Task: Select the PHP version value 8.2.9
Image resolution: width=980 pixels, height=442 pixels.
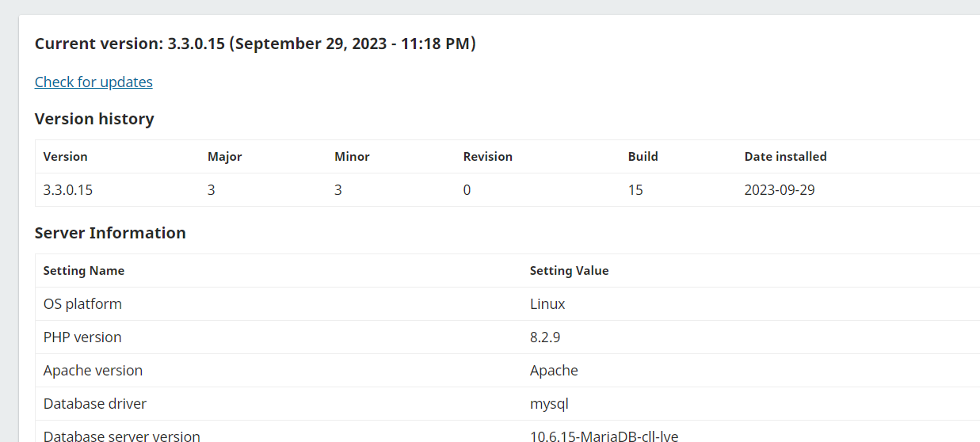Action: (x=545, y=337)
